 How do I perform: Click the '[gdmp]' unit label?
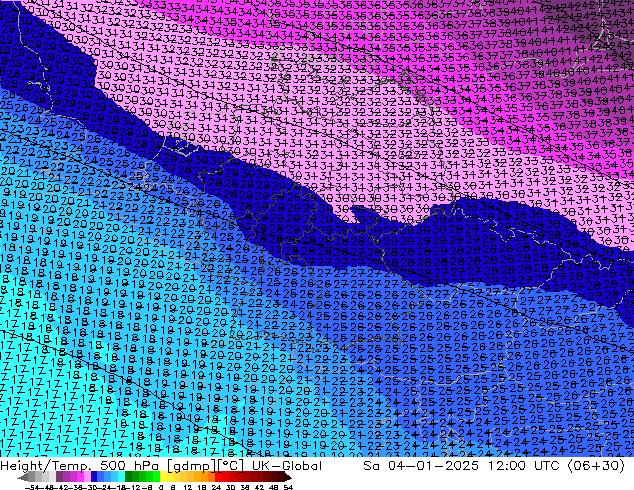click(191, 466)
